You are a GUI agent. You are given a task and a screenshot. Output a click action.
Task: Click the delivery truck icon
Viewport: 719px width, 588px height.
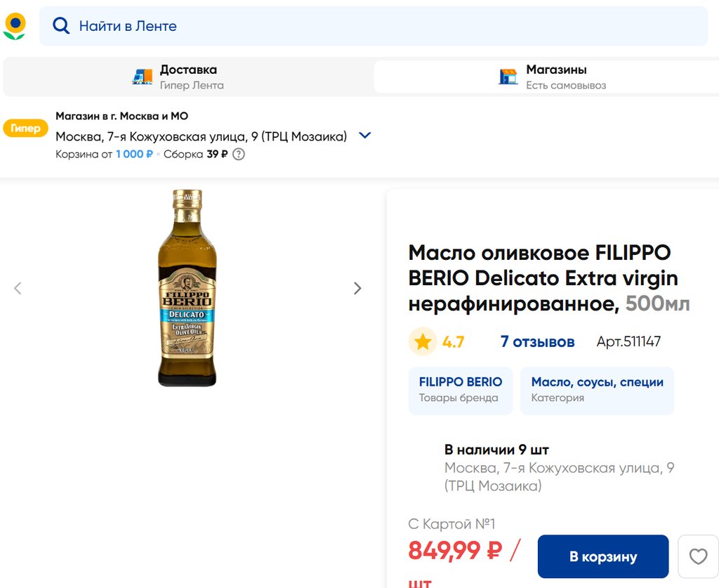[x=143, y=77]
